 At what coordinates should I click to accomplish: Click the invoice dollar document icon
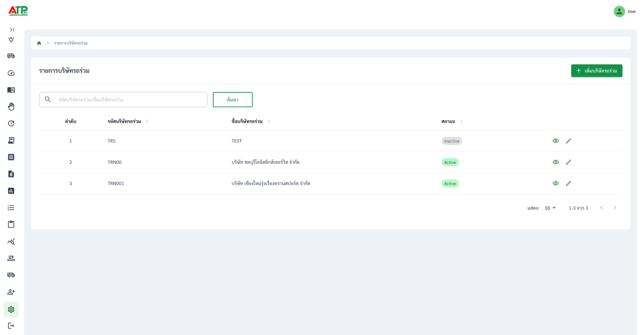11,174
